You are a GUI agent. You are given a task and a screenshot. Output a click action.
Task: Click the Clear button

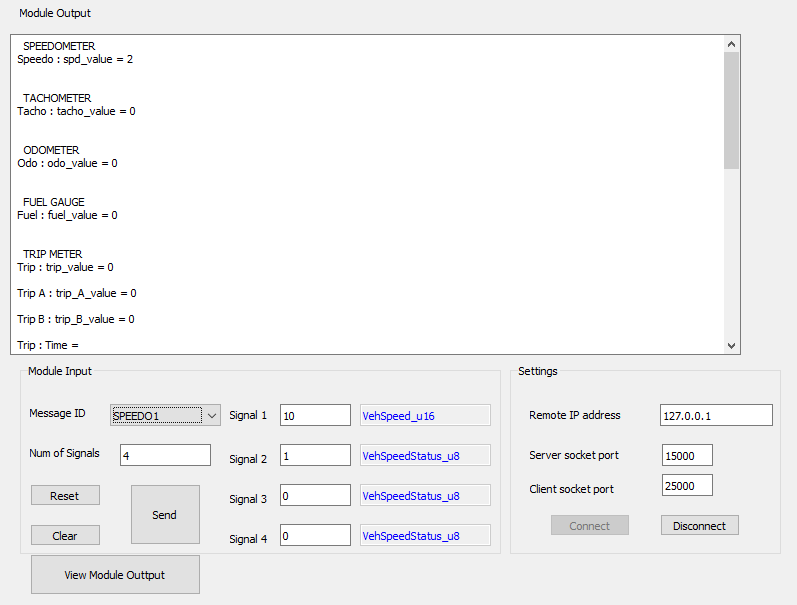(65, 535)
